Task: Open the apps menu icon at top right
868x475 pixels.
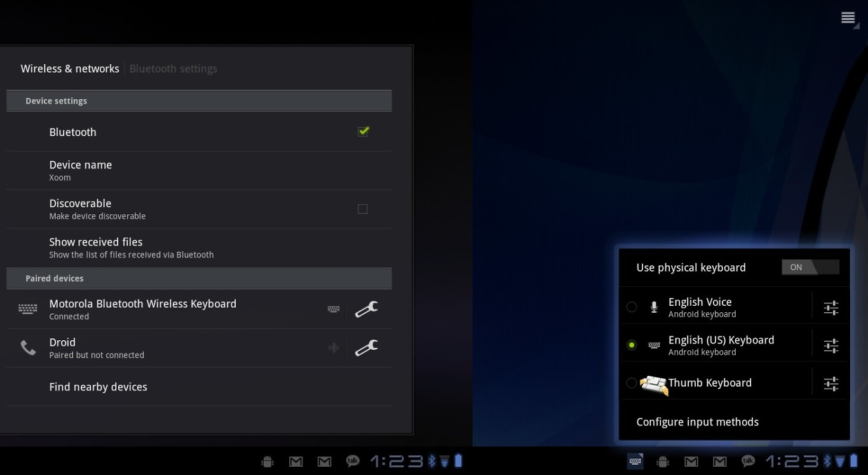Action: tap(848, 18)
